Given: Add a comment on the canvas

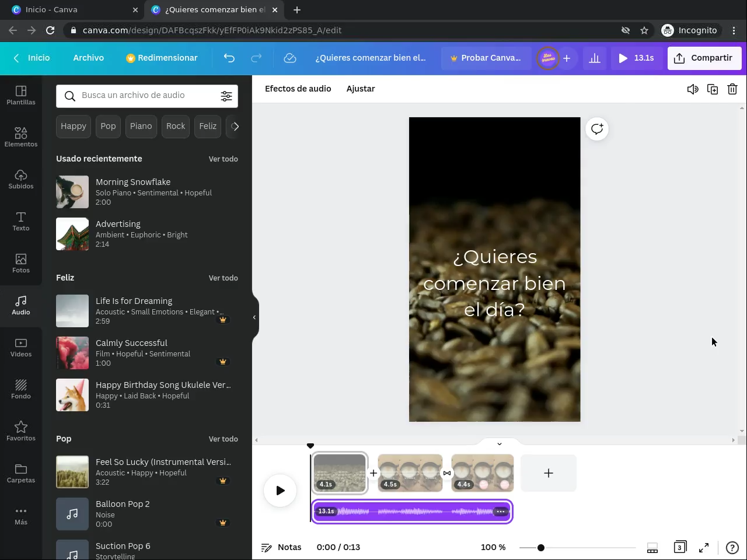Looking at the screenshot, I should (x=596, y=129).
